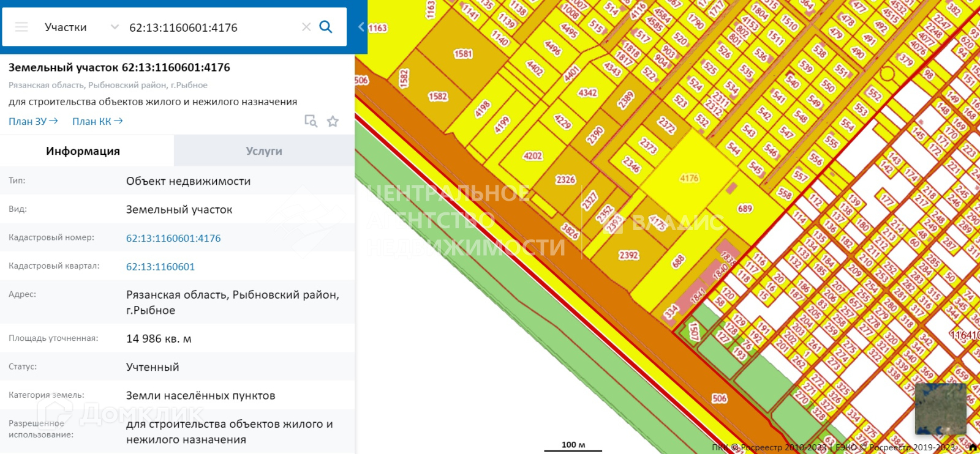Click the satellite basemap thumbnail
The image size is (980, 454).
tap(940, 409)
